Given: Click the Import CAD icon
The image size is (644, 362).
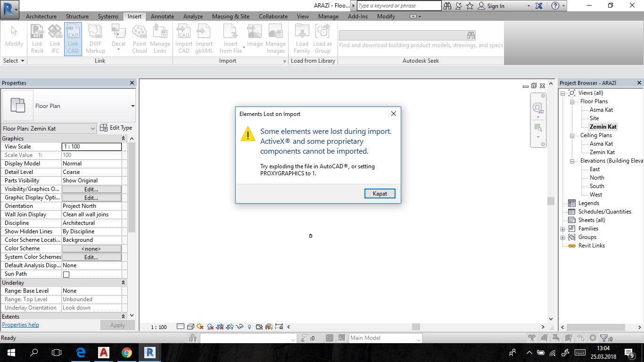Looking at the screenshot, I should pos(184,39).
